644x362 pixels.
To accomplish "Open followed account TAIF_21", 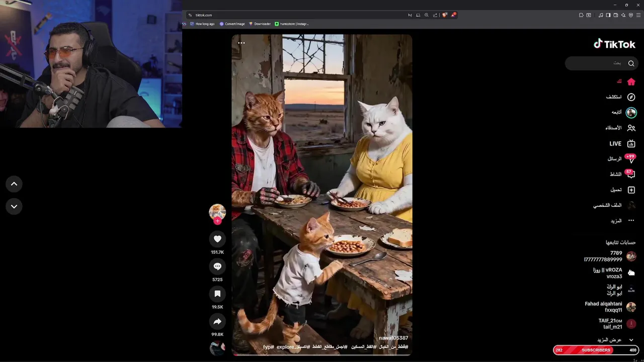I will (617, 324).
